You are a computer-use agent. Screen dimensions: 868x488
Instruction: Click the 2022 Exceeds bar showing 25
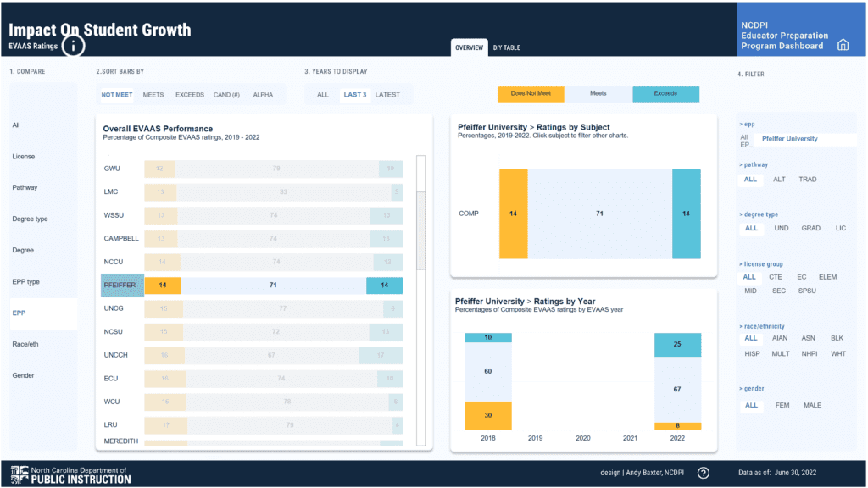(x=677, y=345)
